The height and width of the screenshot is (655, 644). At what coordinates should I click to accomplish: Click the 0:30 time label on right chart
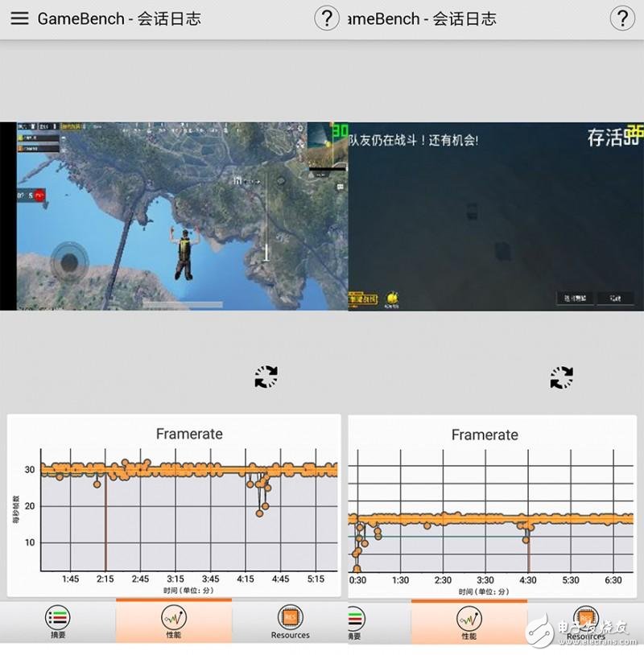[357, 580]
